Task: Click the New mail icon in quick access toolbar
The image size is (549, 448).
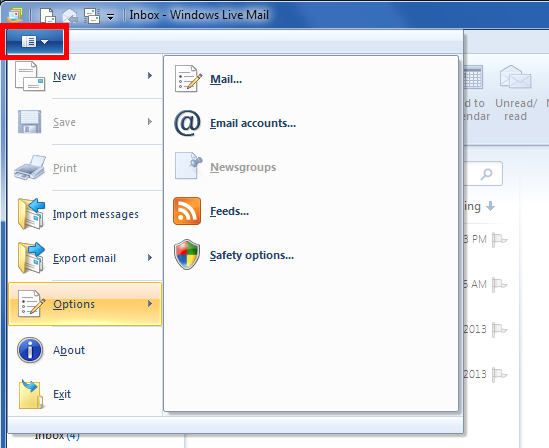Action: coord(47,15)
